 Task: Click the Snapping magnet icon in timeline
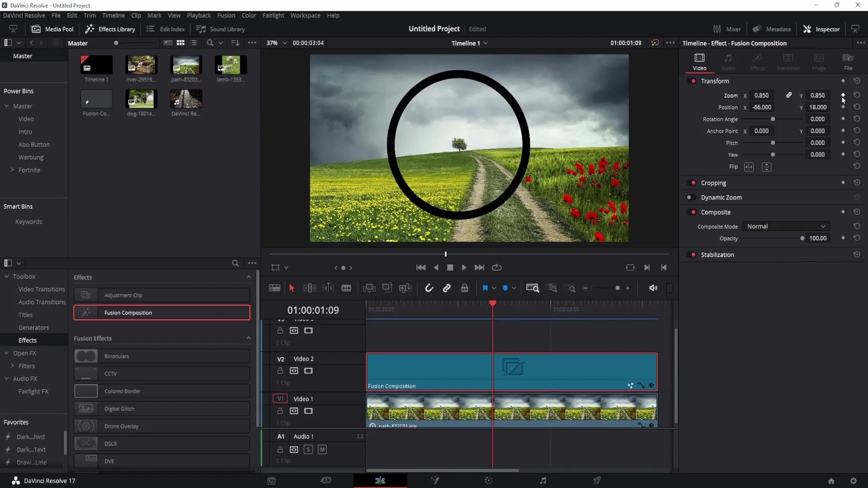click(x=429, y=288)
